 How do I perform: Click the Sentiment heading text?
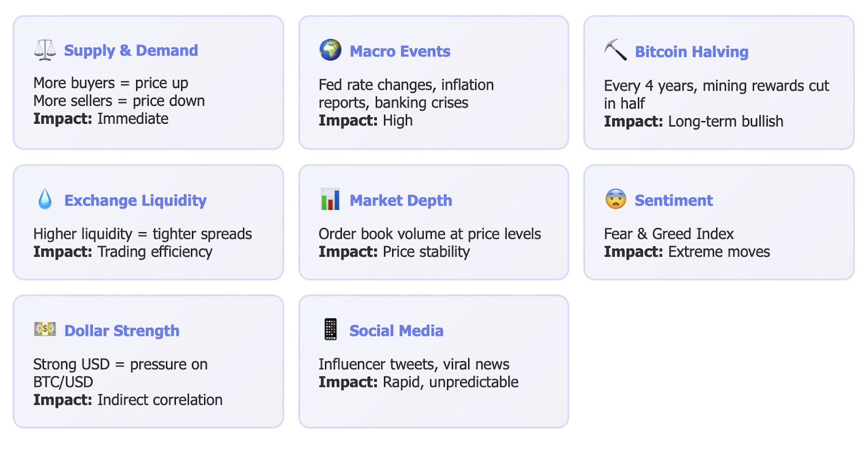tap(673, 201)
